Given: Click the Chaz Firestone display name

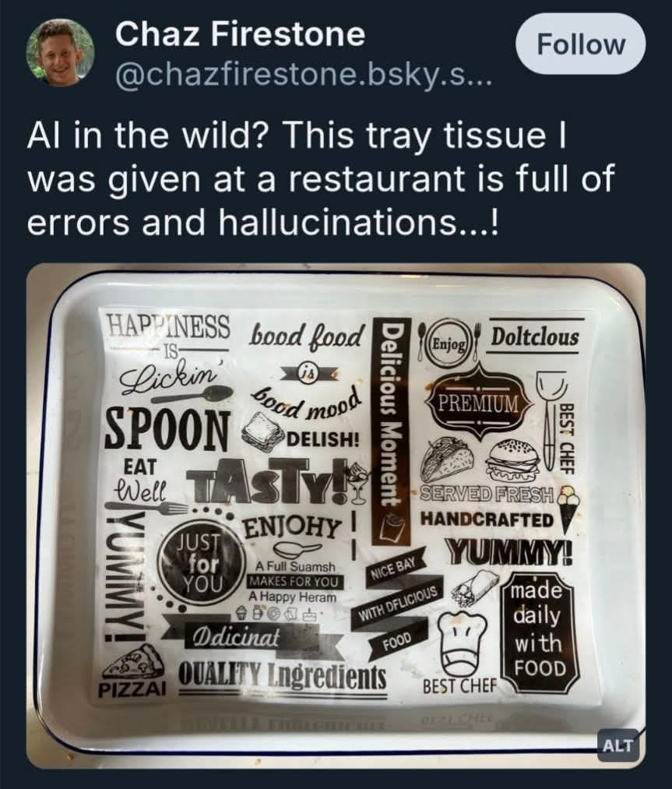Looking at the screenshot, I should (x=240, y=33).
